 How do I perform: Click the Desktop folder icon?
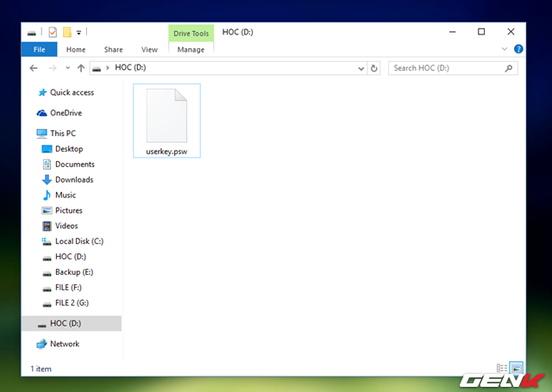tap(47, 149)
